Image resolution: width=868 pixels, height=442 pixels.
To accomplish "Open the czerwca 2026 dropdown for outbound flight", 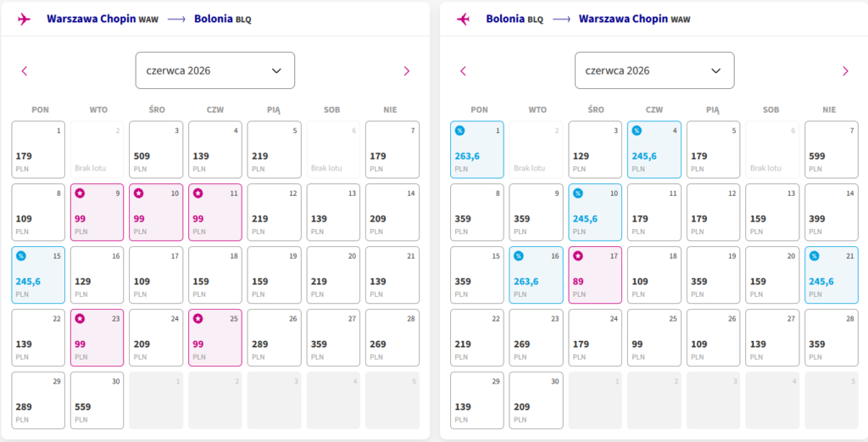I will (214, 70).
